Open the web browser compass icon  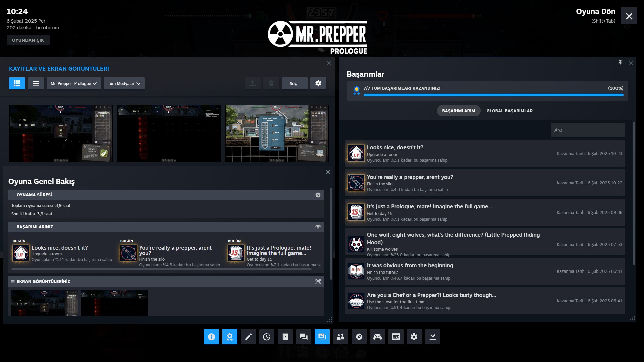[359, 337]
